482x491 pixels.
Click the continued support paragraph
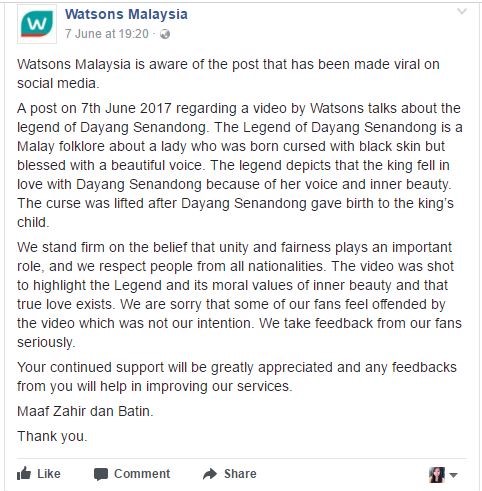tap(237, 377)
